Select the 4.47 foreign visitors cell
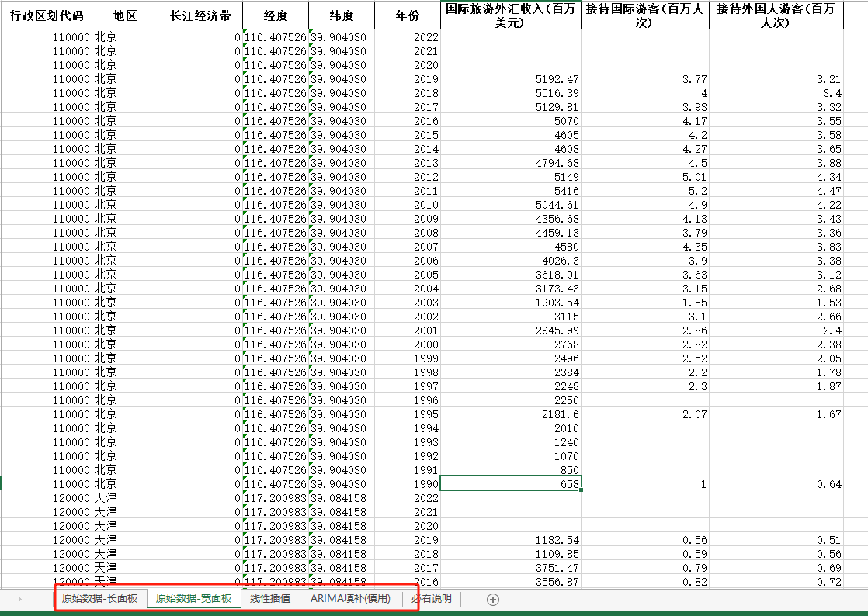 click(x=776, y=191)
